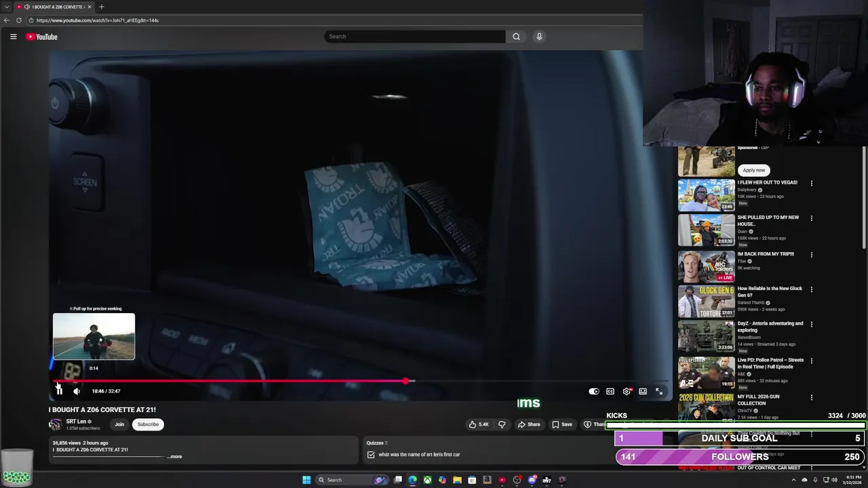Select the 'I BOUGHT A Z06 CORVETTE' tab

pos(53,7)
